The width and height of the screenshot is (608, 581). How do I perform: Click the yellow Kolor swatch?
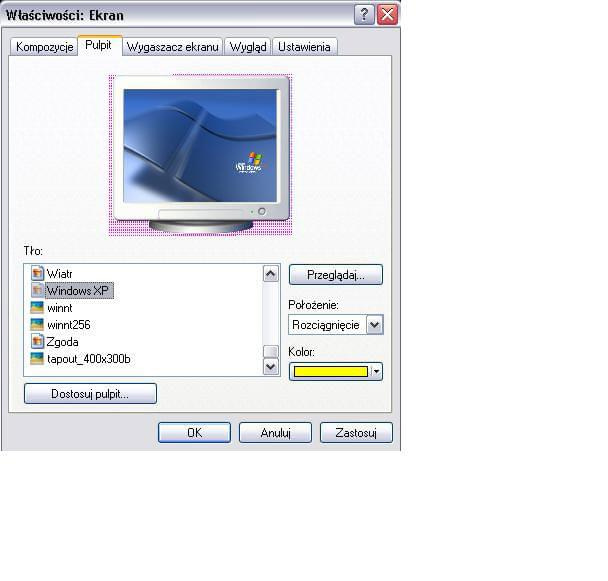pyautogui.click(x=331, y=372)
